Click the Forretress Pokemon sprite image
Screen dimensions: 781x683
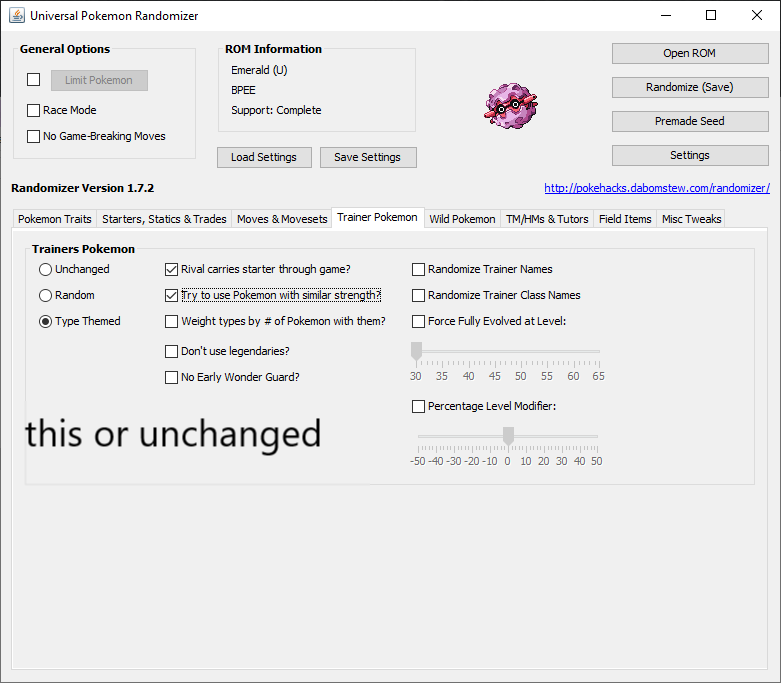pyautogui.click(x=511, y=106)
